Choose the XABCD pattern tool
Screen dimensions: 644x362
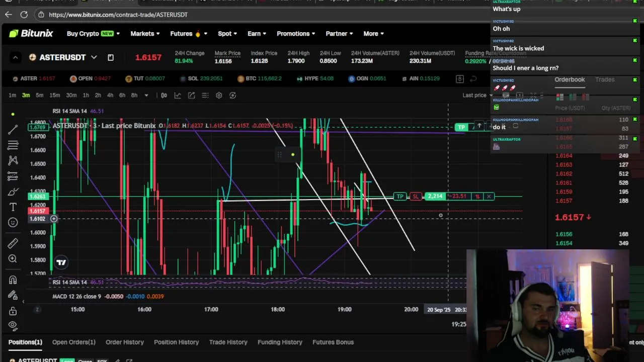13,160
